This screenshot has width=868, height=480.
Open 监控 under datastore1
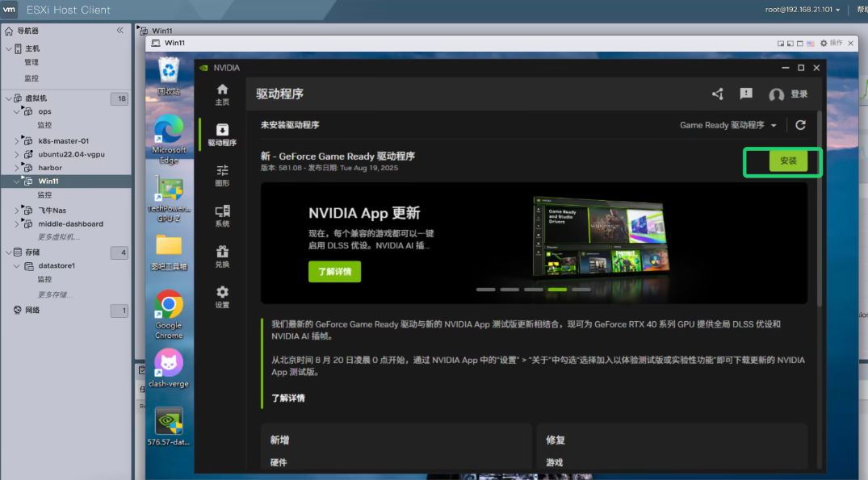45,279
